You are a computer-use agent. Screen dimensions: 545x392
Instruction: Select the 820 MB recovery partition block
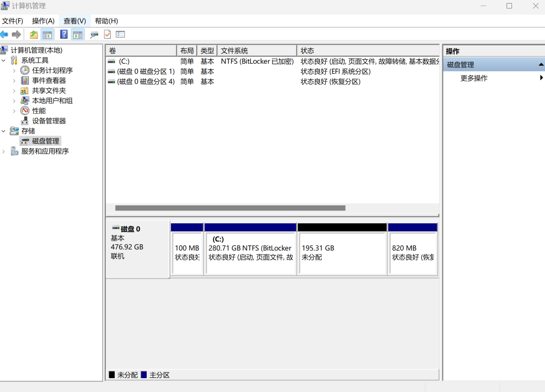point(413,250)
